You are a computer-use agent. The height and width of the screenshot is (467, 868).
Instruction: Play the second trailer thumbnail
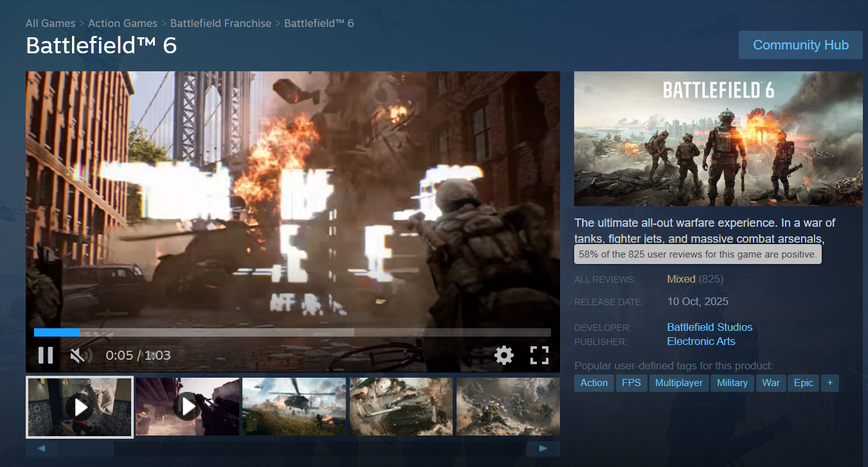187,407
